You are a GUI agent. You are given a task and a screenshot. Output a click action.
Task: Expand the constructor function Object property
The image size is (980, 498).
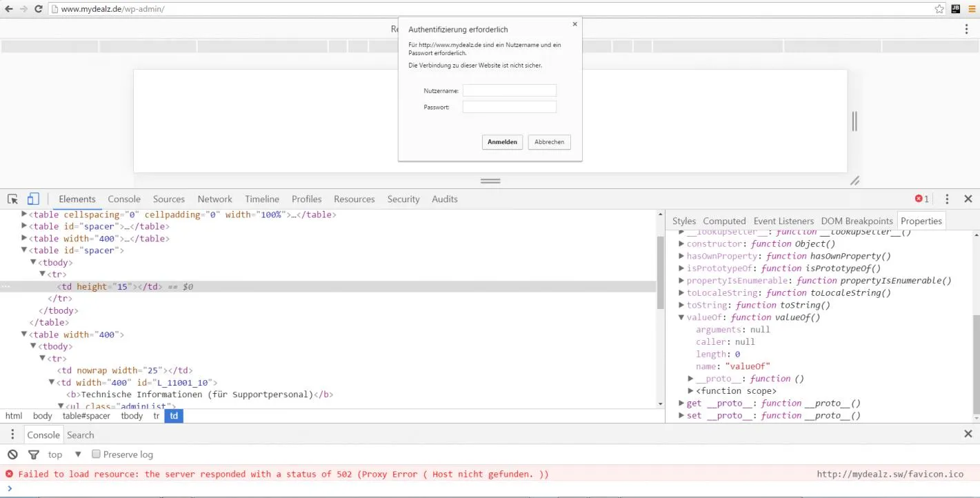(681, 244)
